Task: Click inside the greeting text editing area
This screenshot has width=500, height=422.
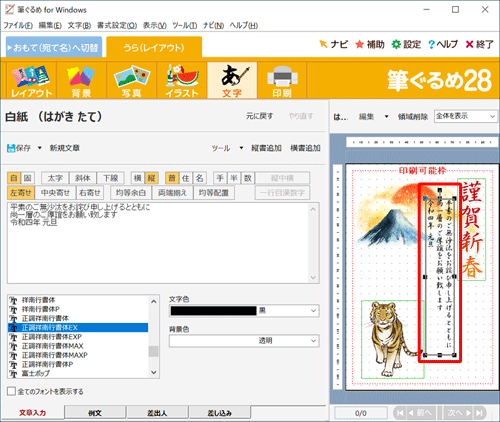Action: pyautogui.click(x=158, y=243)
